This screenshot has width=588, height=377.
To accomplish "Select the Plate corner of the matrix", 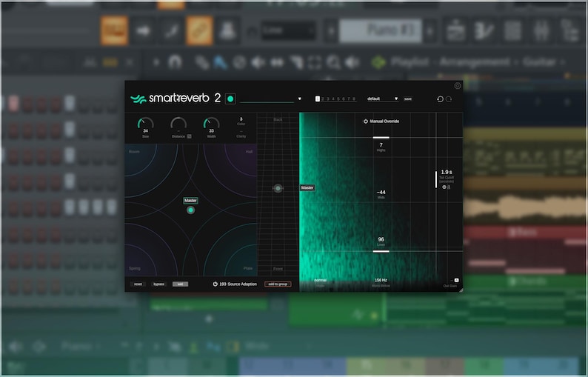I will click(x=248, y=269).
